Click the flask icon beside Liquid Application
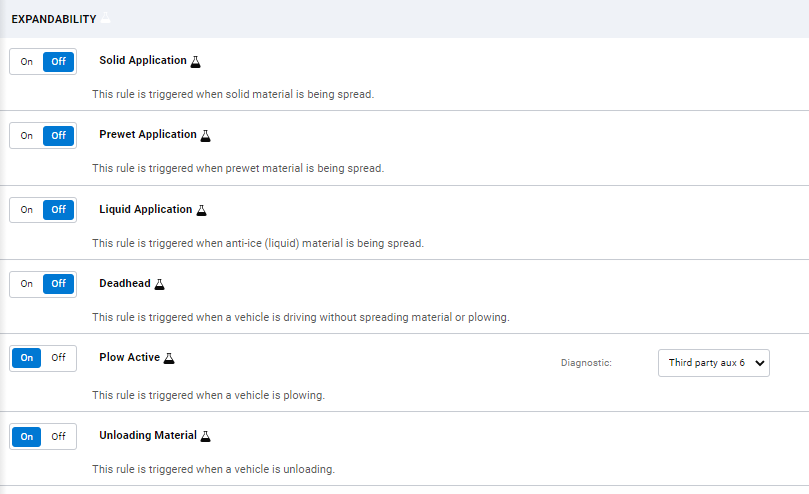The image size is (809, 494). 201,210
